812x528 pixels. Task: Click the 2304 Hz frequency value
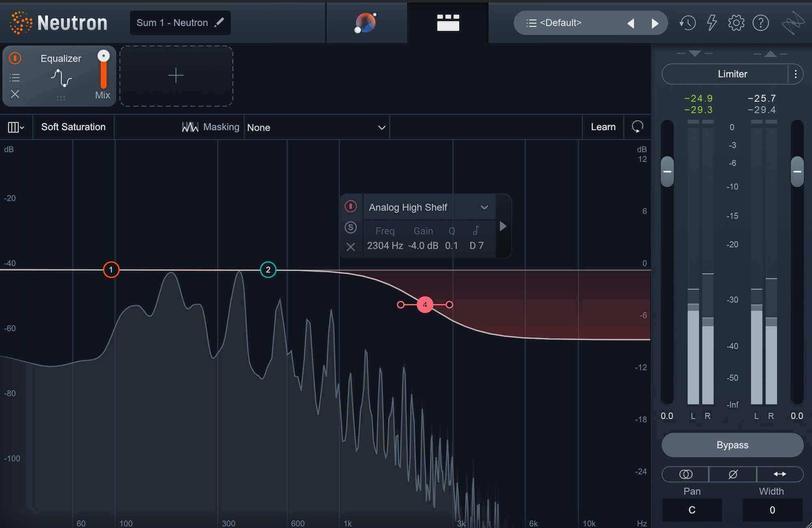(385, 246)
